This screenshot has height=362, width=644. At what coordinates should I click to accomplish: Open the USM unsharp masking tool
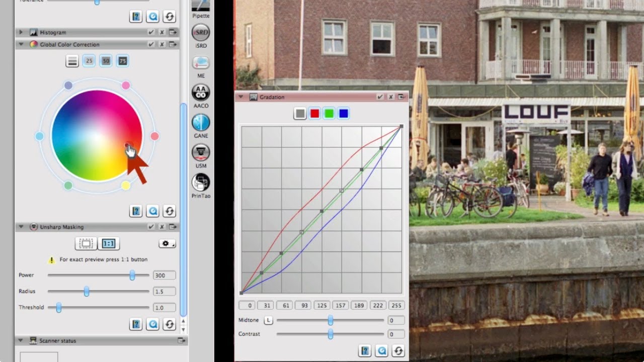[x=201, y=152]
